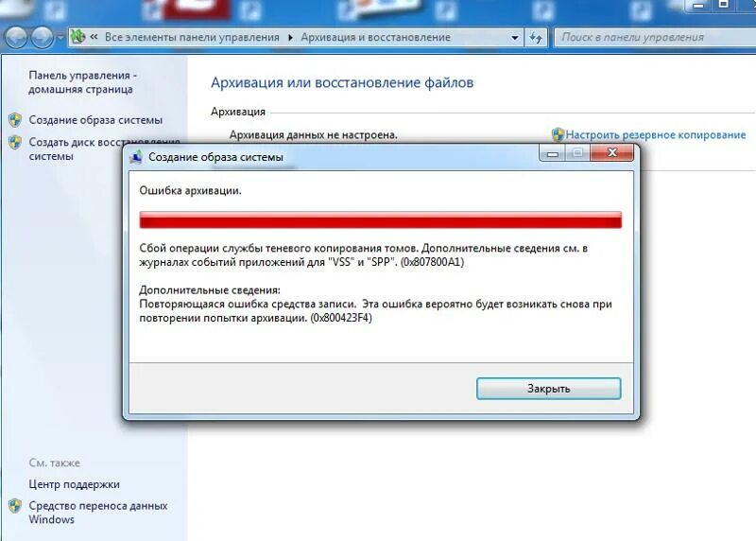Image resolution: width=756 pixels, height=541 pixels.
Task: Open the 'Создание образа системы' sidebar link
Action: coord(95,120)
